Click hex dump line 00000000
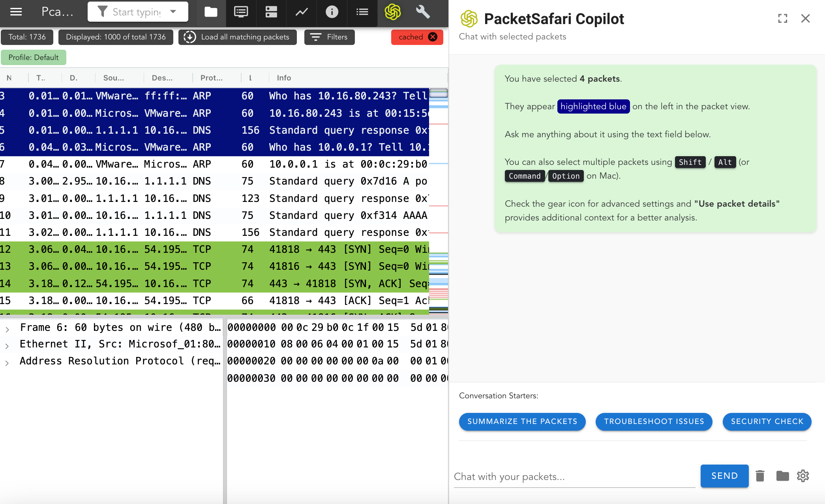Viewport: 825px width, 504px height. (337, 327)
